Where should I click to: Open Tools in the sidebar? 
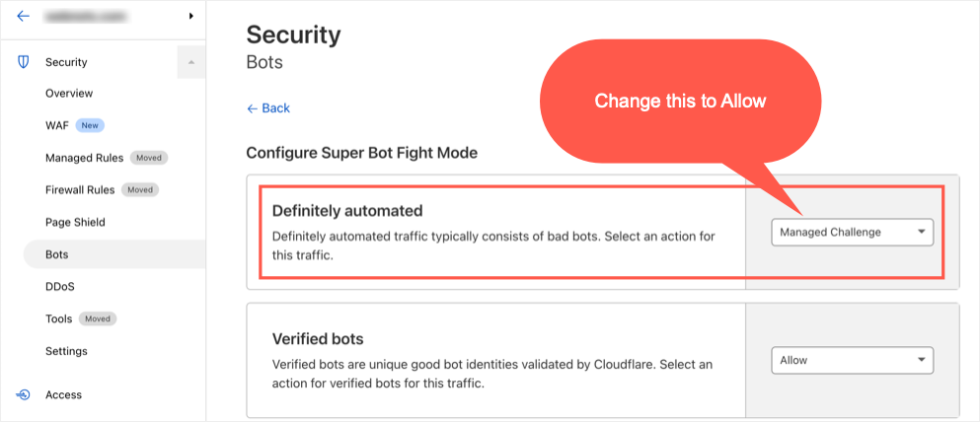(59, 318)
